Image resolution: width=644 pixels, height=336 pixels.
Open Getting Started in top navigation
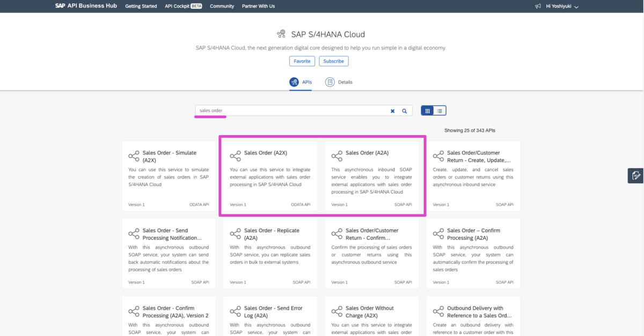pos(141,6)
